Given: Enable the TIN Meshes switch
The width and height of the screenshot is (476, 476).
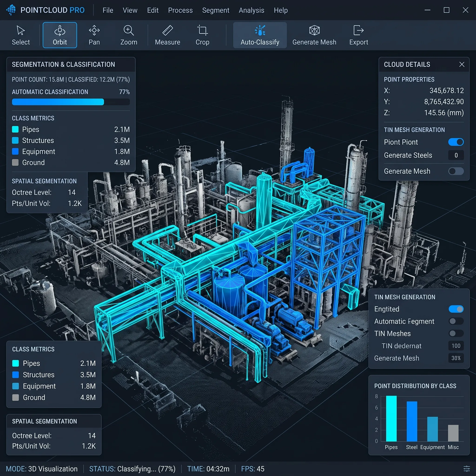Looking at the screenshot, I should click(x=456, y=333).
